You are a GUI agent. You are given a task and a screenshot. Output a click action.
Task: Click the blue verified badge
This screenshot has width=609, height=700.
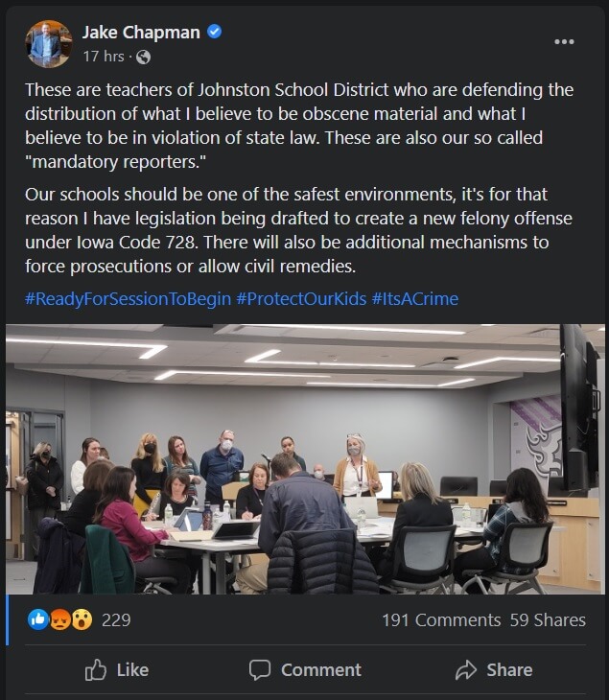pos(215,33)
